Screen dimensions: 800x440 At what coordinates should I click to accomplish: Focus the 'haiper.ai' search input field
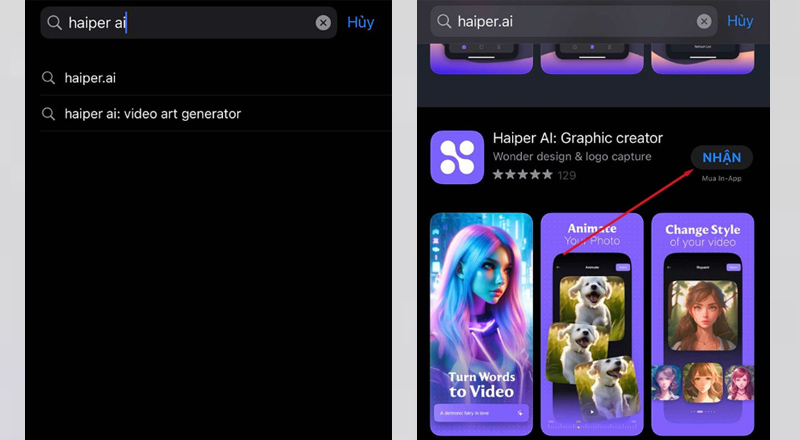(574, 21)
